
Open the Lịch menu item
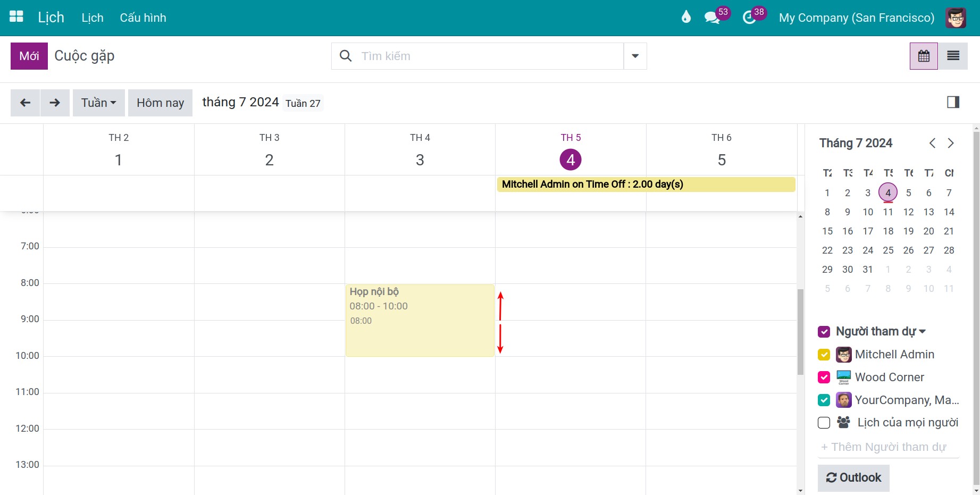93,18
